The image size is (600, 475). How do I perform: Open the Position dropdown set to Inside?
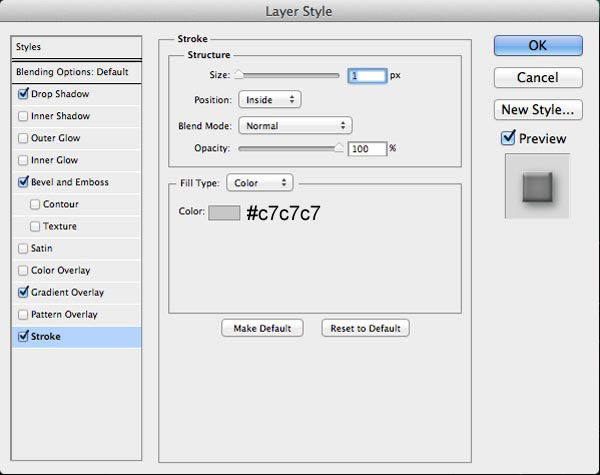tap(270, 100)
